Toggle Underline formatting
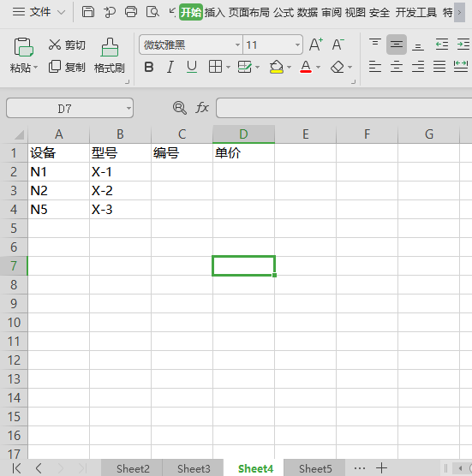Screen dimensions: 472x476 192,67
